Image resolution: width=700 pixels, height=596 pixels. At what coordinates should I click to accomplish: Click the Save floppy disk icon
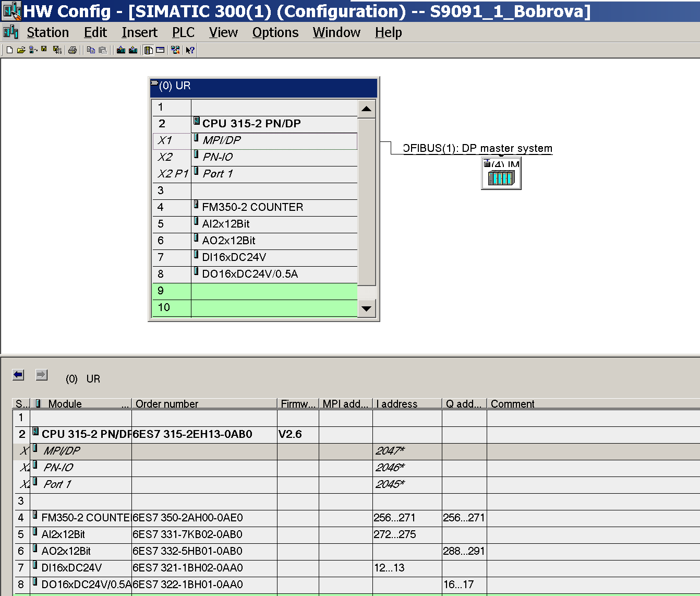coord(44,50)
